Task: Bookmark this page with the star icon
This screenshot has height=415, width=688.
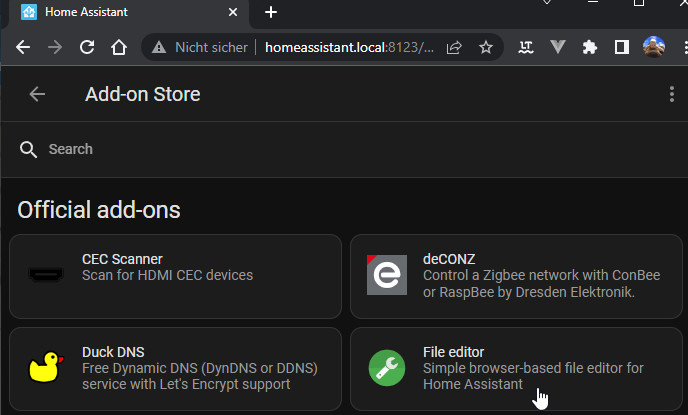Action: coord(486,47)
